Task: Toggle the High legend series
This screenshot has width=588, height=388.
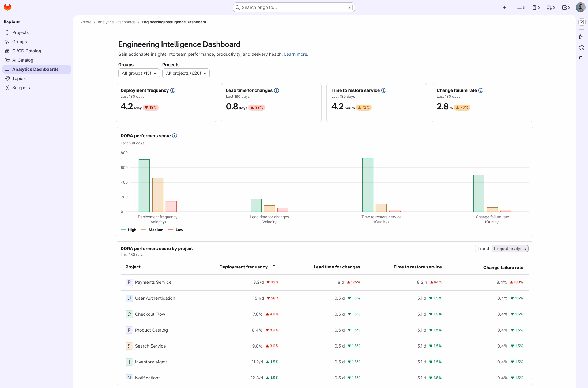Action: point(129,230)
